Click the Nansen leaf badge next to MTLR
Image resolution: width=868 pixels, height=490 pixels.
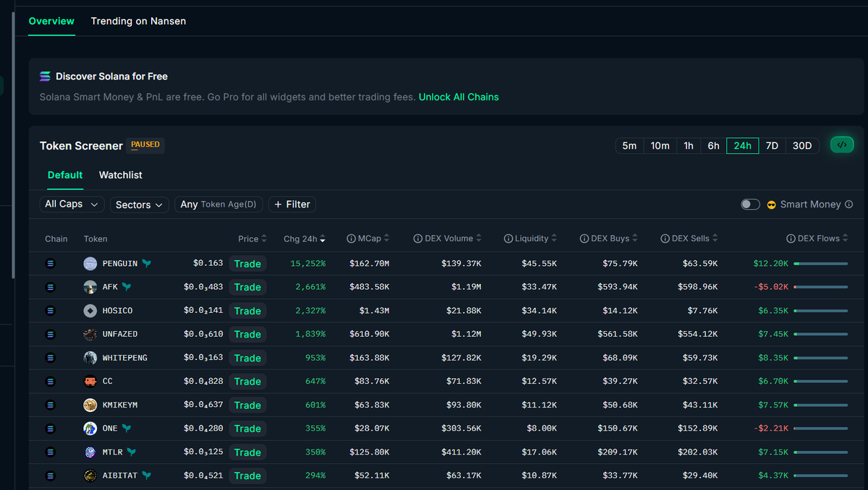132,452
